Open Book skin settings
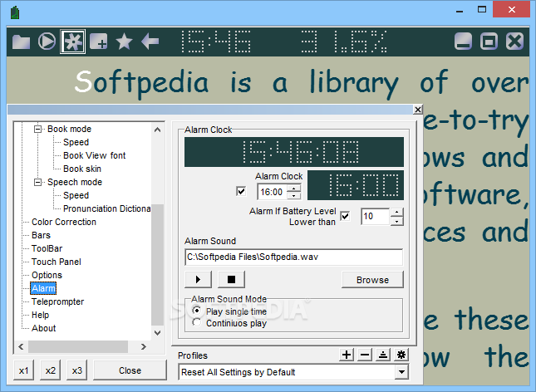The image size is (536, 392). tap(82, 169)
